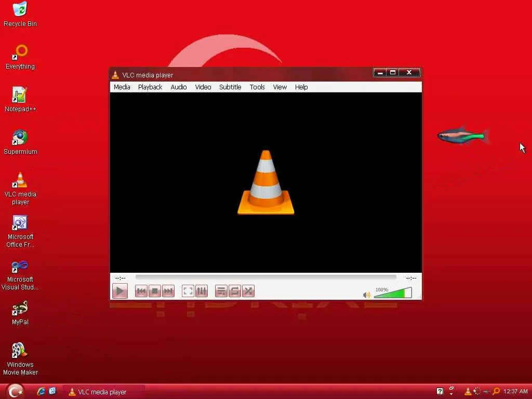The height and width of the screenshot is (399, 532).
Task: Open the Tools menu
Action: [257, 87]
